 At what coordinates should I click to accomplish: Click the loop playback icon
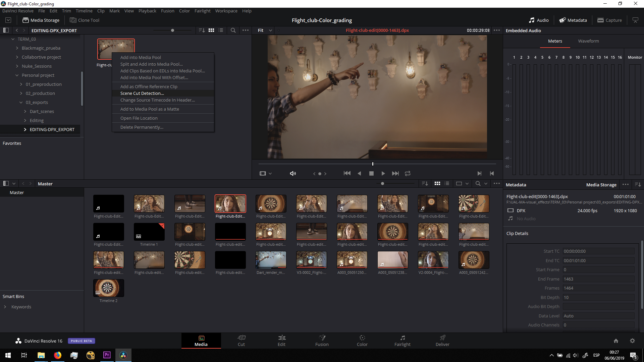coord(408,173)
